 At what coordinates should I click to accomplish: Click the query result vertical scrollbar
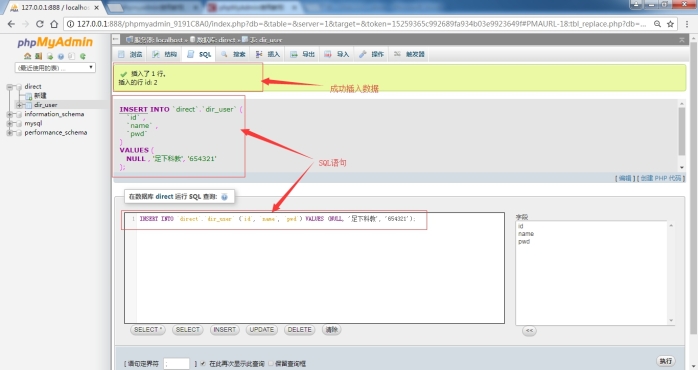click(682, 136)
